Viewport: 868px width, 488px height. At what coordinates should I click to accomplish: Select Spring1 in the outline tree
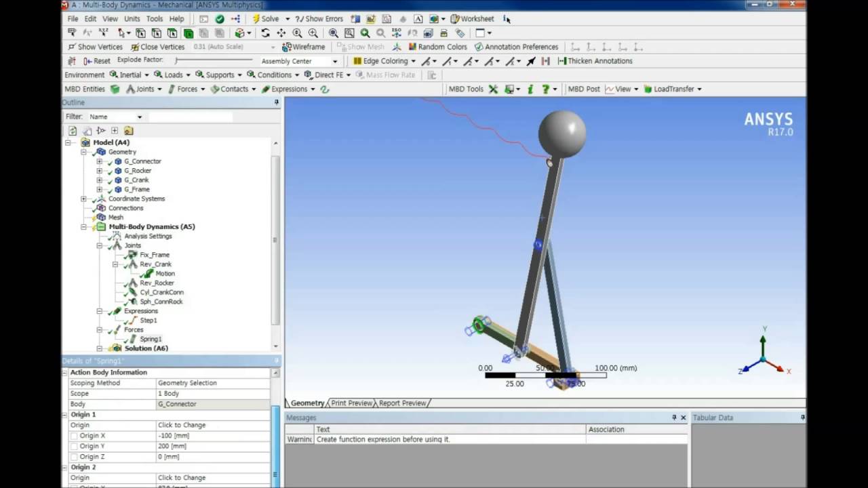pyautogui.click(x=151, y=339)
